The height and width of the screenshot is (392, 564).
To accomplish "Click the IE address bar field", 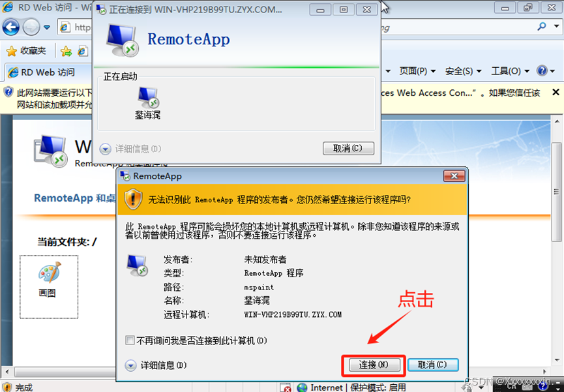I will coord(76,27).
